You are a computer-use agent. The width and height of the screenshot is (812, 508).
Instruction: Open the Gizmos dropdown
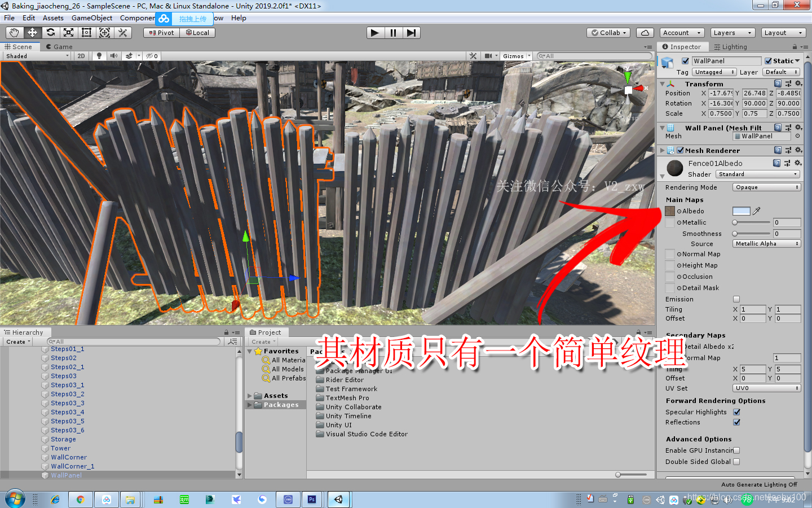[x=516, y=56]
